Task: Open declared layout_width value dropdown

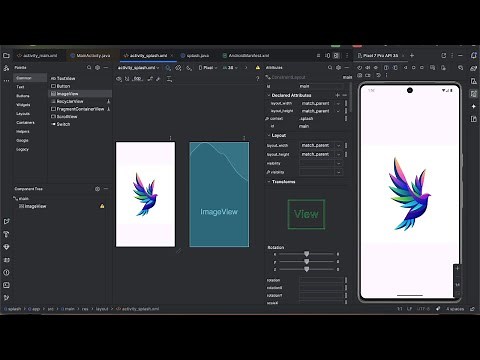Action: (338, 103)
